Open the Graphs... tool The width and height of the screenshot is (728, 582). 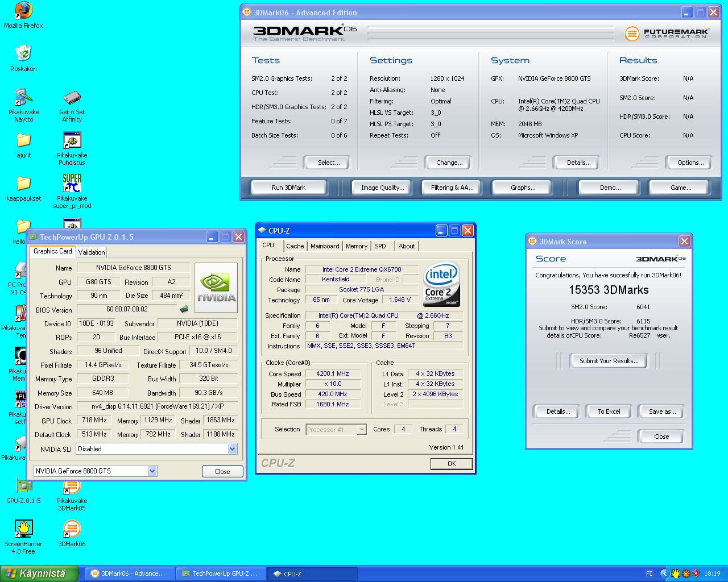tap(523, 188)
